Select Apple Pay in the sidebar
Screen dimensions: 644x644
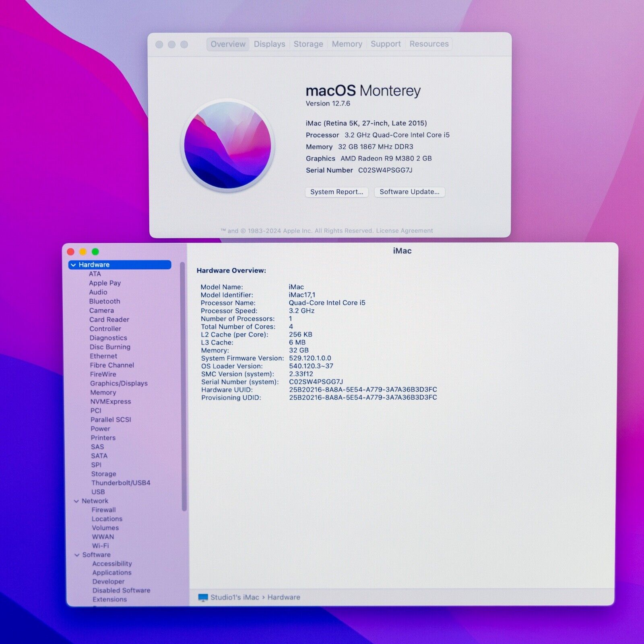coord(105,283)
